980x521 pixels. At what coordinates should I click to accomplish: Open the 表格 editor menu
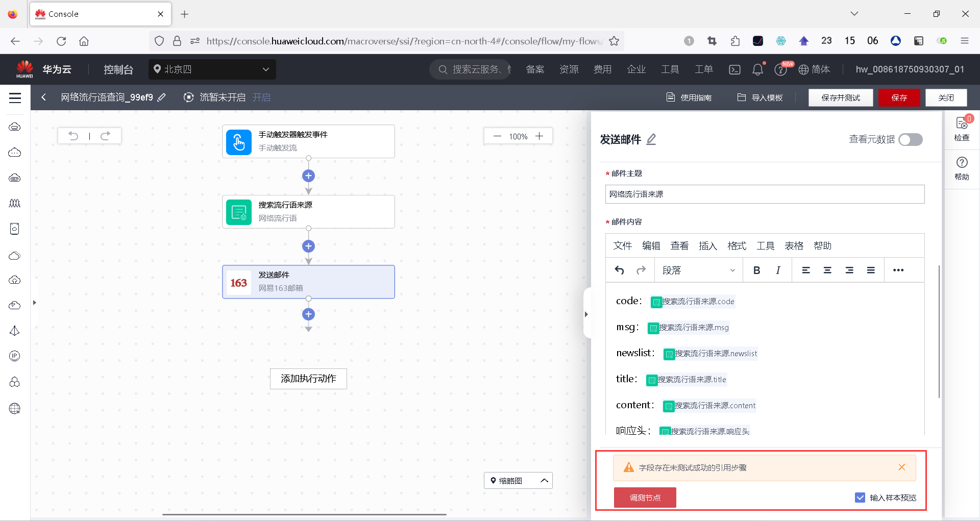[794, 246]
